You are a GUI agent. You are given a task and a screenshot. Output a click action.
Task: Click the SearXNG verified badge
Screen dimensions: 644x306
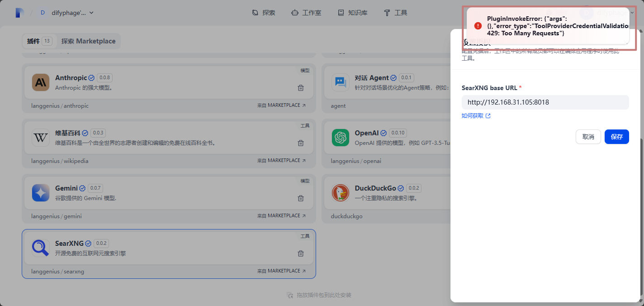coord(88,244)
